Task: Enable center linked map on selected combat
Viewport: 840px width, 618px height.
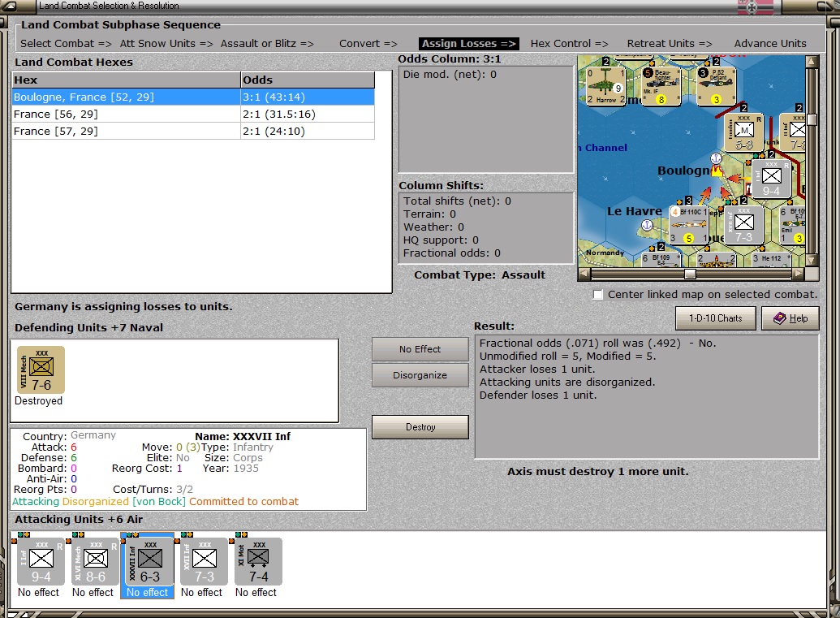Action: pyautogui.click(x=598, y=295)
